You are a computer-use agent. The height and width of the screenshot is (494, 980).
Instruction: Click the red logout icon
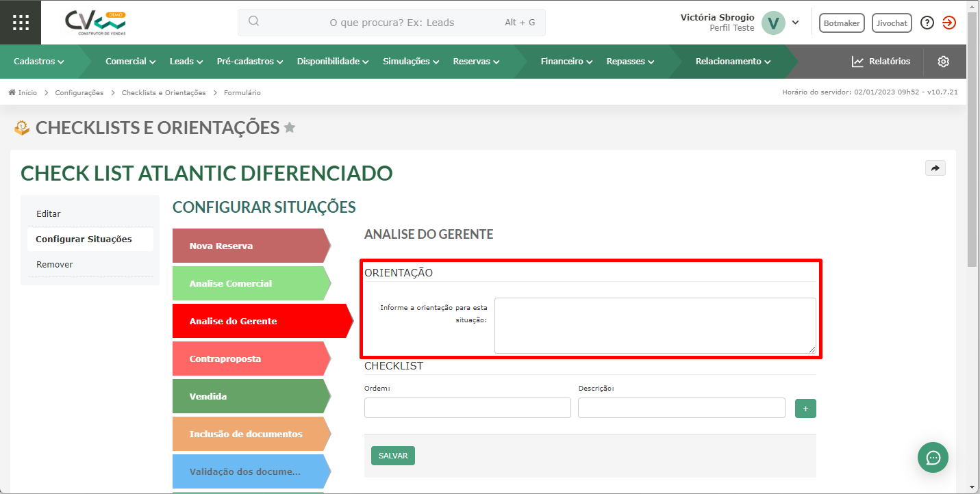(948, 23)
